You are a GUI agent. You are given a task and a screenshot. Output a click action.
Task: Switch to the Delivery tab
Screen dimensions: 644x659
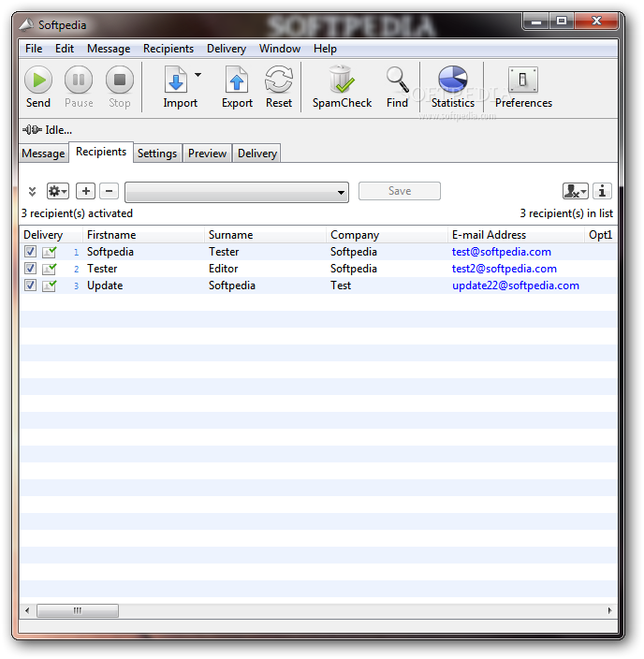pos(257,154)
